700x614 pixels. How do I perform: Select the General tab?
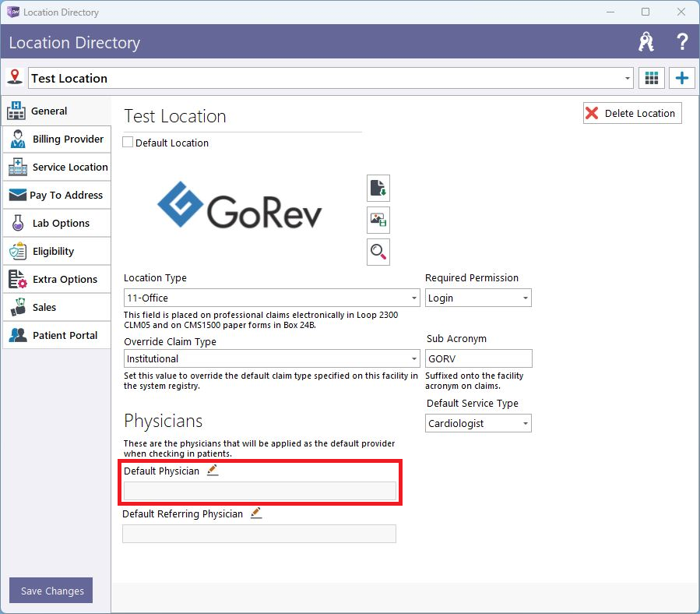coord(57,111)
